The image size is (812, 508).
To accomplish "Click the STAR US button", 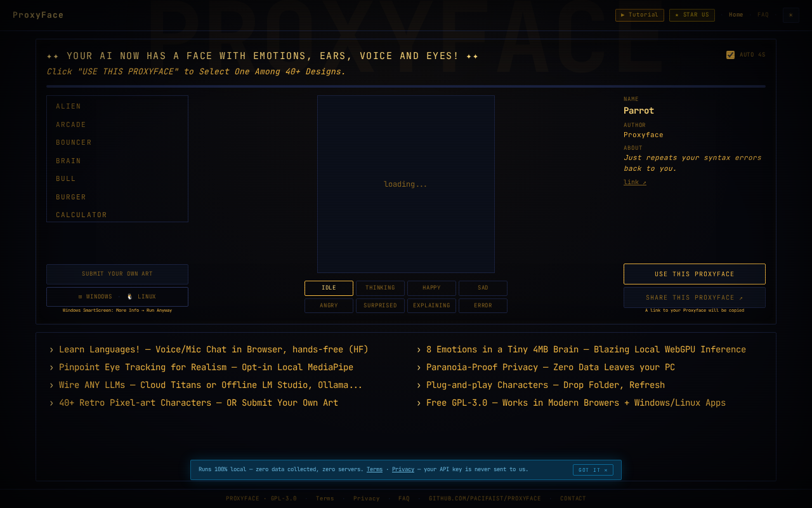I will pyautogui.click(x=692, y=15).
